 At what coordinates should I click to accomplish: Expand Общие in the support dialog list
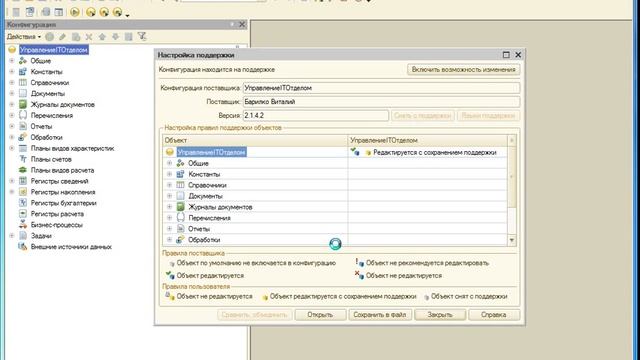169,163
